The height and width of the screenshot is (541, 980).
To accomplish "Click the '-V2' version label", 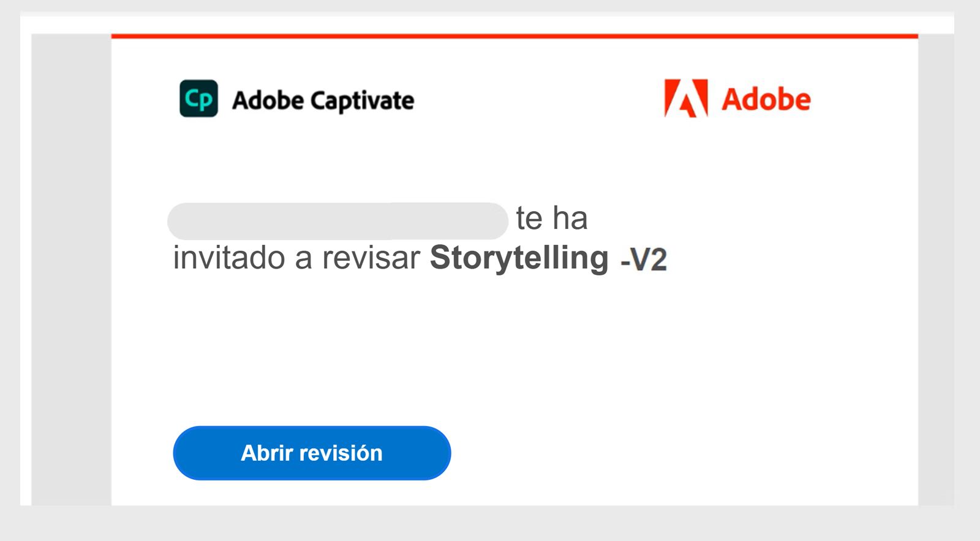I will [x=643, y=260].
